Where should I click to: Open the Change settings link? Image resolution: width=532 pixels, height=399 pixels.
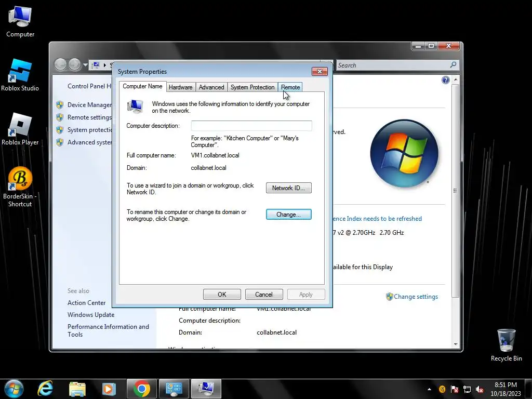click(x=416, y=297)
